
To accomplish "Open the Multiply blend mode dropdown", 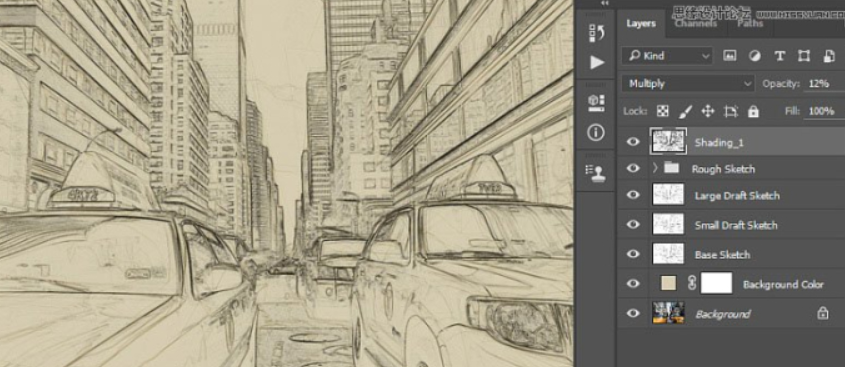I will tap(688, 84).
